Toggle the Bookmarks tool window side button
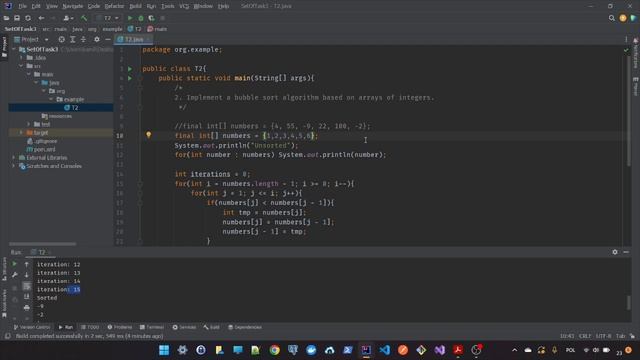 (4, 303)
